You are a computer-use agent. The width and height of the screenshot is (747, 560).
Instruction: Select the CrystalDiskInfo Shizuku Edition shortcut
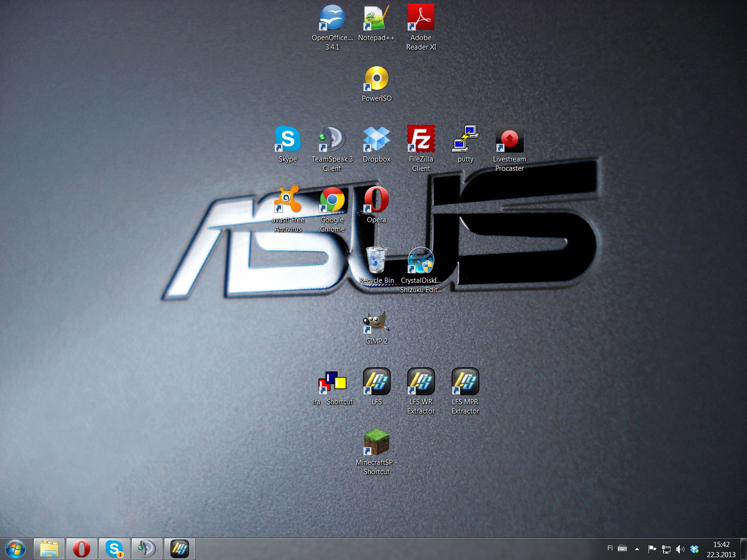[x=421, y=270]
